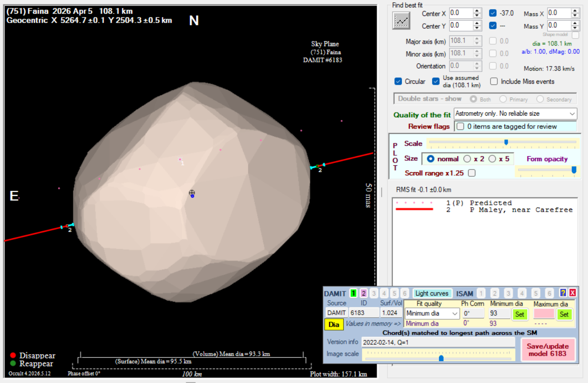Click the yellow Dia button
588x383 pixels.
[334, 325]
